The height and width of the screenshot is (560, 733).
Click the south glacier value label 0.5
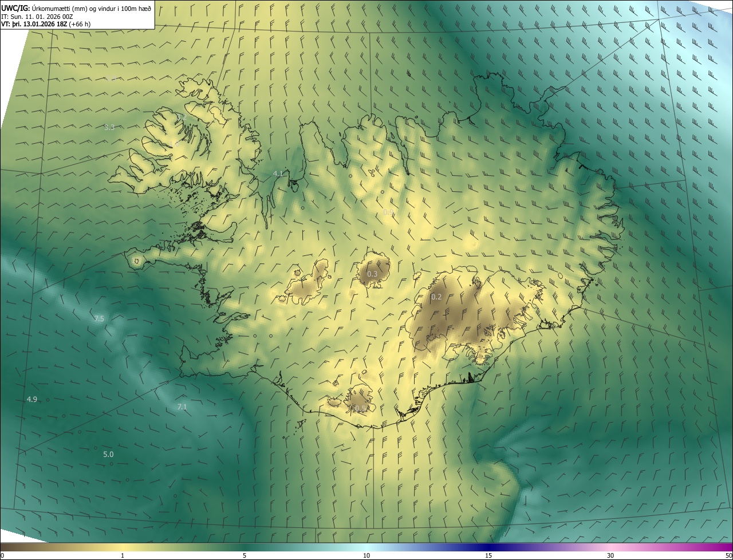tap(360, 408)
